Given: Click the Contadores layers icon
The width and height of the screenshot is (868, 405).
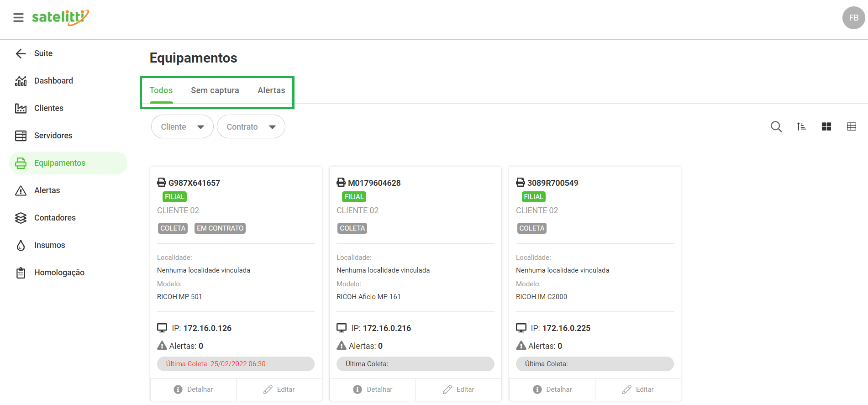Looking at the screenshot, I should 21,218.
